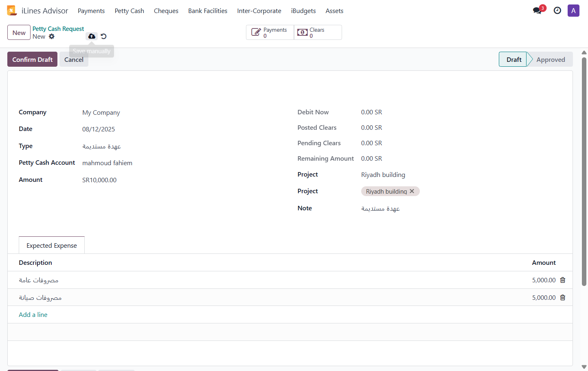Image resolution: width=588 pixels, height=371 pixels.
Task: Click the مصروفات عامة description cell
Action: [x=39, y=280]
